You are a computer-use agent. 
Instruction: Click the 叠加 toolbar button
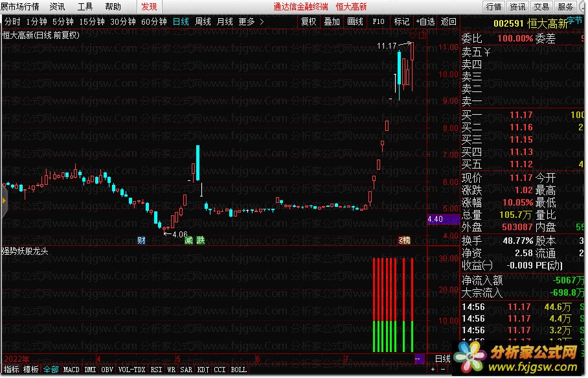(x=332, y=22)
